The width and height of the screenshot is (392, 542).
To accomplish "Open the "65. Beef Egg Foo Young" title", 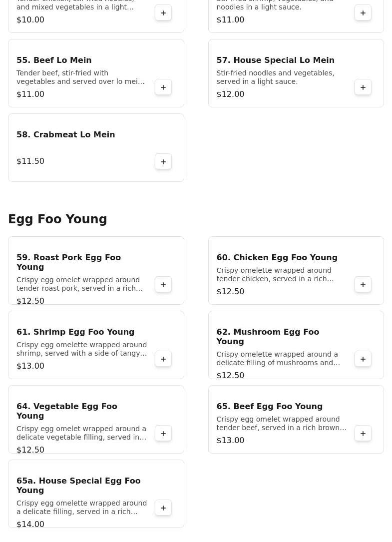I will tap(269, 406).
